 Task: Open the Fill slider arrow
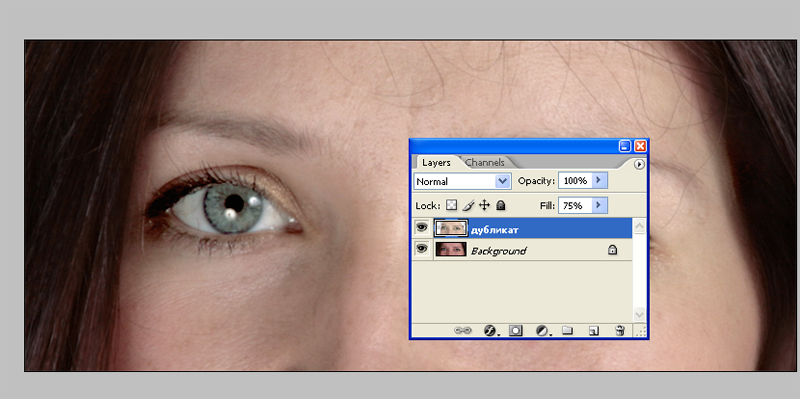[x=599, y=206]
